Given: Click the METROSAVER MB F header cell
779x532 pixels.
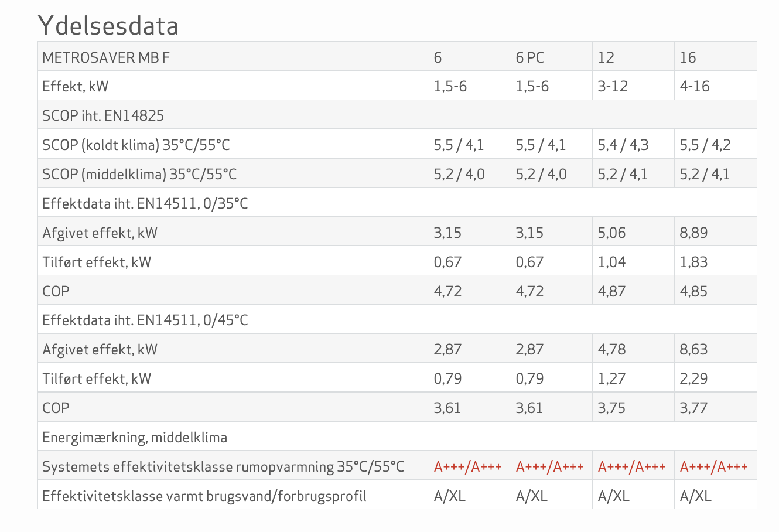Looking at the screenshot, I should pos(106,57).
